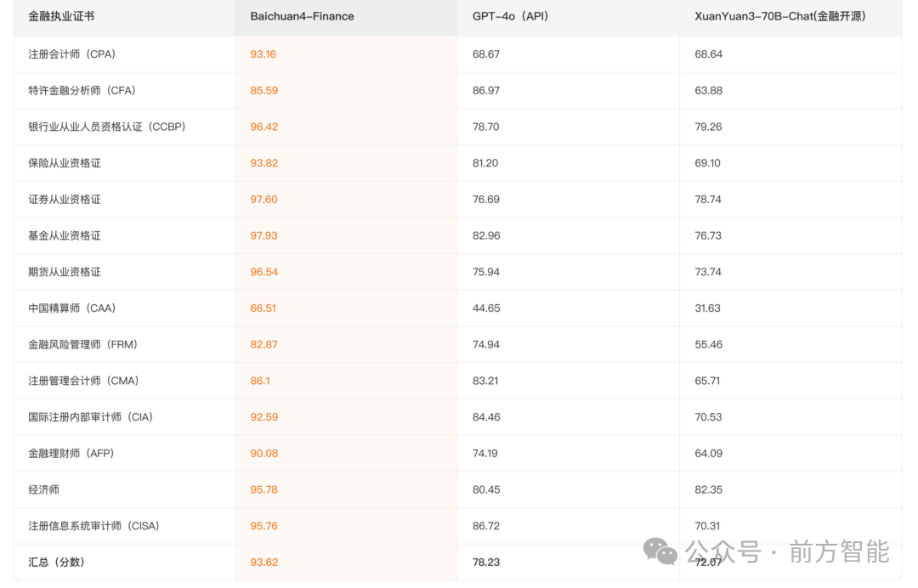
Task: Click the CISA score 86.72
Action: tap(486, 525)
